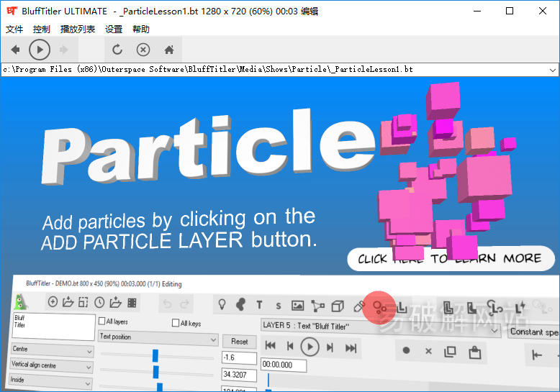This screenshot has width=560, height=392.
Task: Open the 文件 menu
Action: [14, 29]
